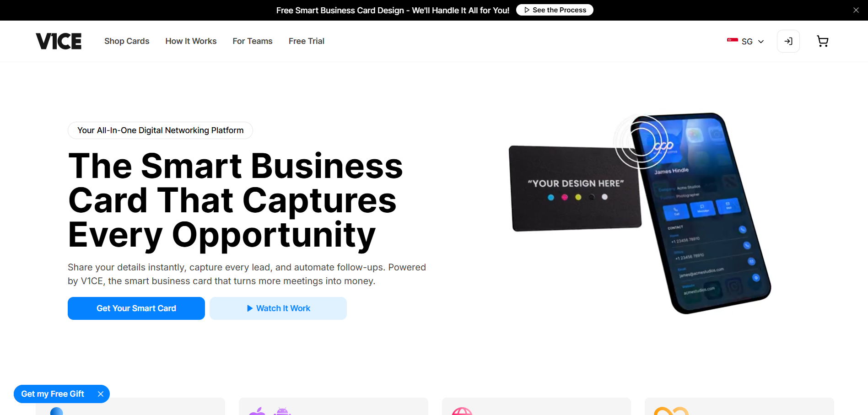Click the Get Your Smart Card button

(136, 308)
